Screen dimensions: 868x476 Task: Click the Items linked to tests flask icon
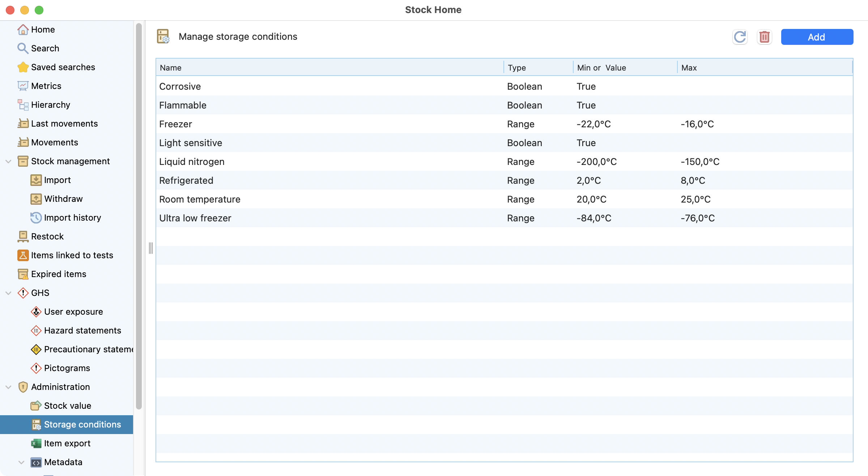(x=23, y=255)
